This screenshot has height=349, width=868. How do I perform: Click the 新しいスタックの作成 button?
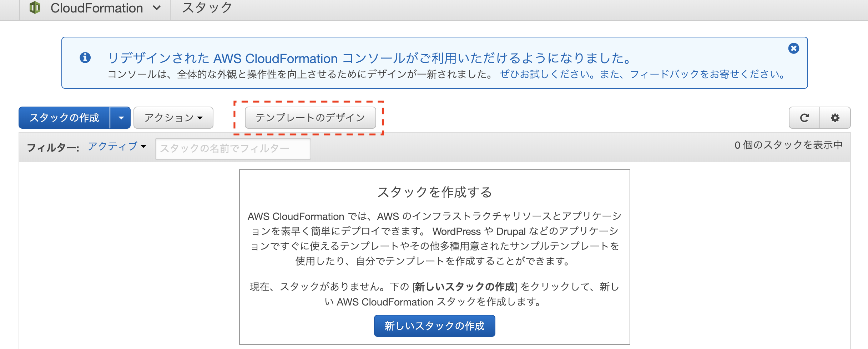[x=434, y=326]
